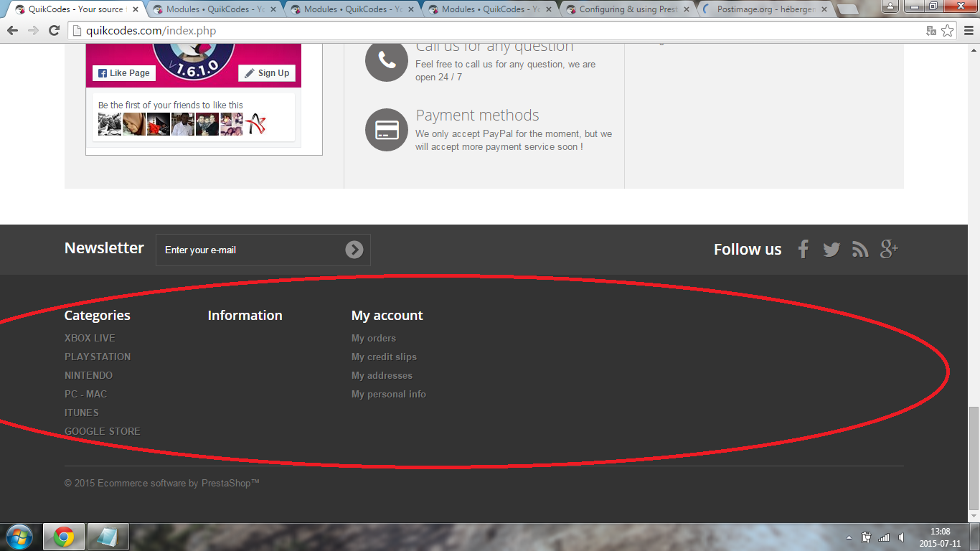The image size is (980, 551).
Task: Click the "Be the first of your friends" text
Action: point(171,105)
